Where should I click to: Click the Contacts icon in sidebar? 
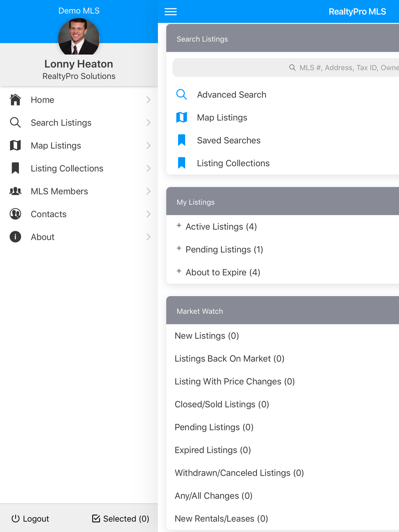[15, 214]
